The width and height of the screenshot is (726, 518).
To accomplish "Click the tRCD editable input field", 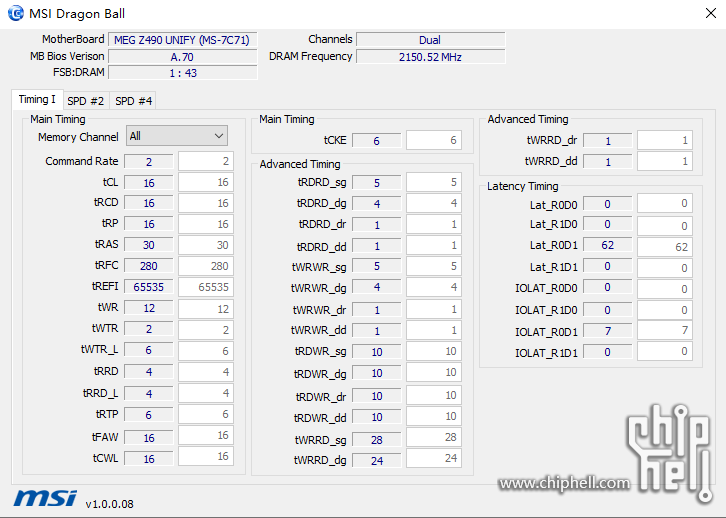I will (206, 203).
